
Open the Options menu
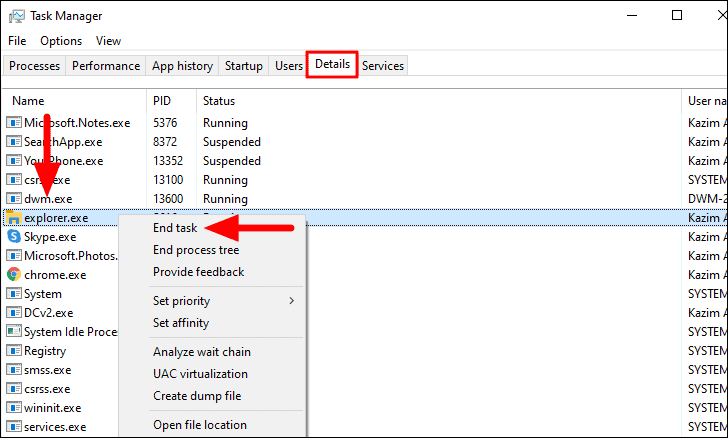click(61, 41)
